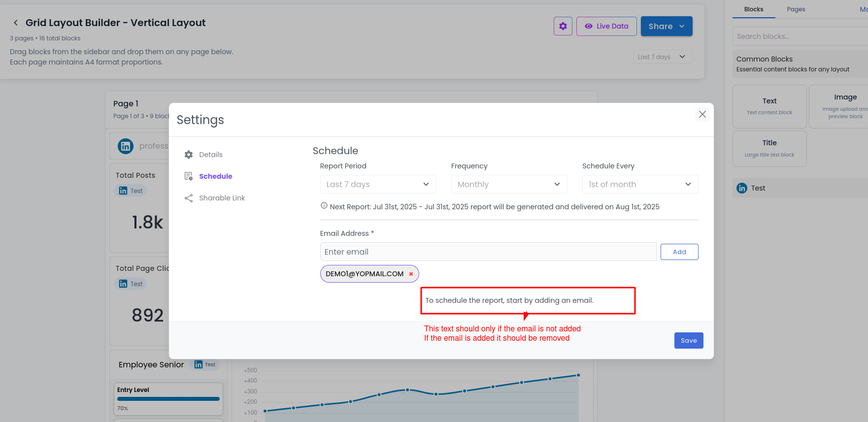Viewport: 868px width, 422px height.
Task: Toggle Live Data preview button
Action: (x=606, y=26)
